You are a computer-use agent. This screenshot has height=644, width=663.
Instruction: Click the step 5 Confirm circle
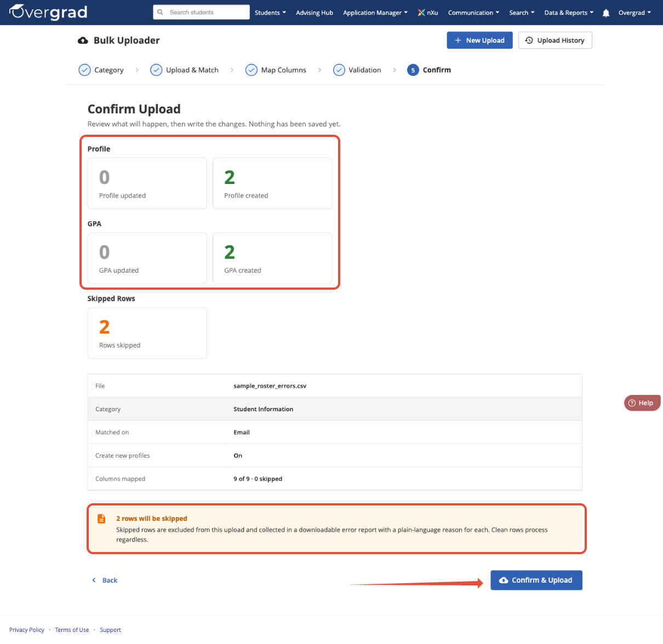[413, 70]
